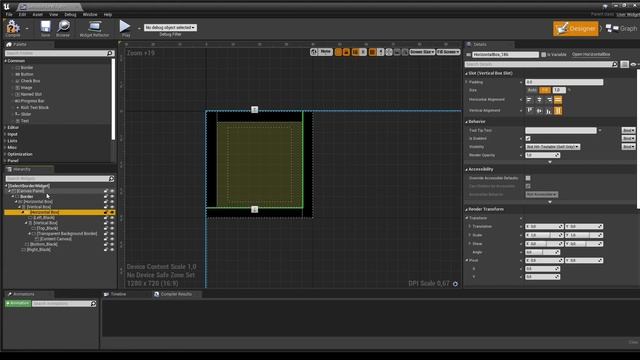
Task: Click the Angle value slider
Action: (542, 252)
